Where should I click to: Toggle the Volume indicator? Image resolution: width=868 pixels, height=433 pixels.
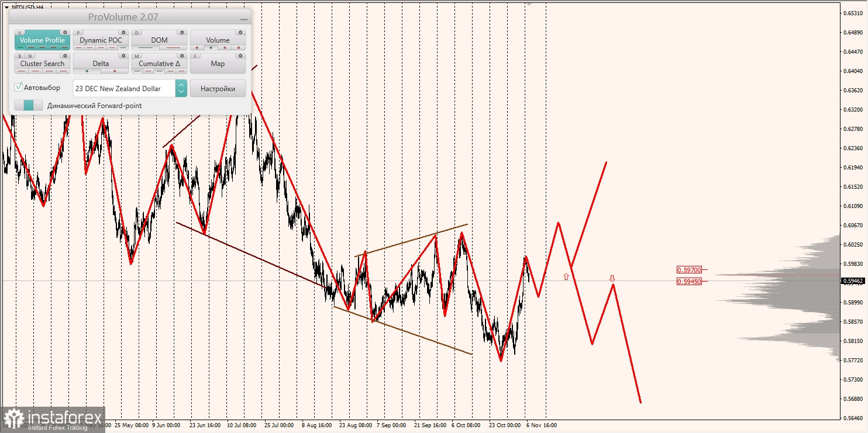[x=218, y=40]
